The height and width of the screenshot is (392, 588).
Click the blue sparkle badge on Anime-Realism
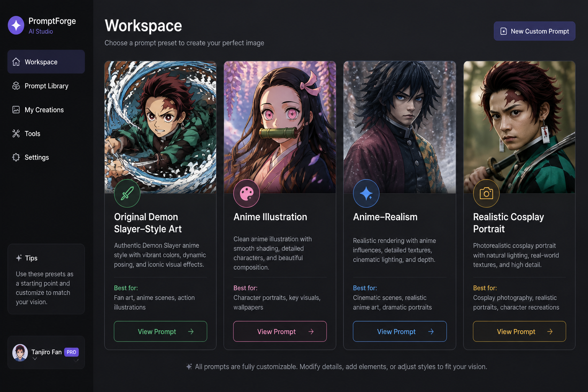tap(366, 194)
